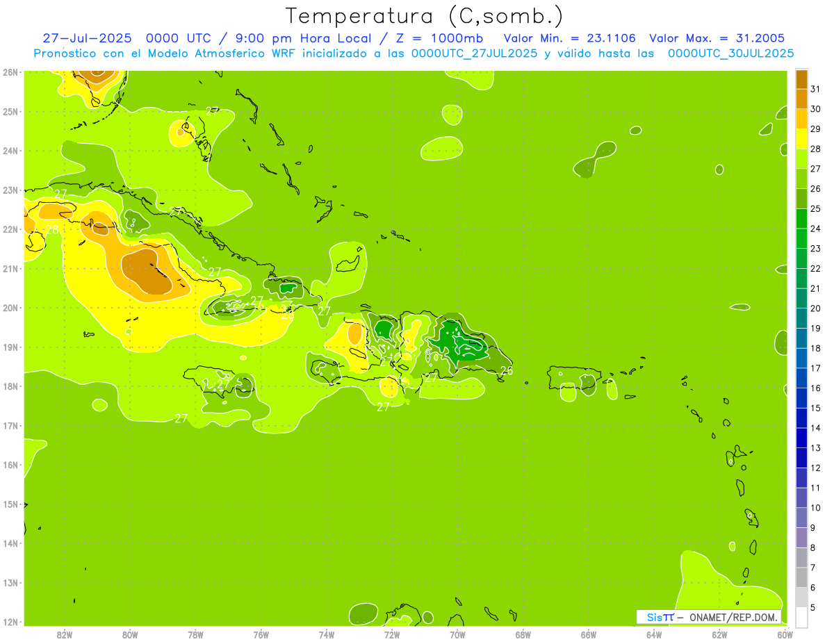The height and width of the screenshot is (644, 834).
Task: Click the "64W" longitude axis label
Action: 654,634
